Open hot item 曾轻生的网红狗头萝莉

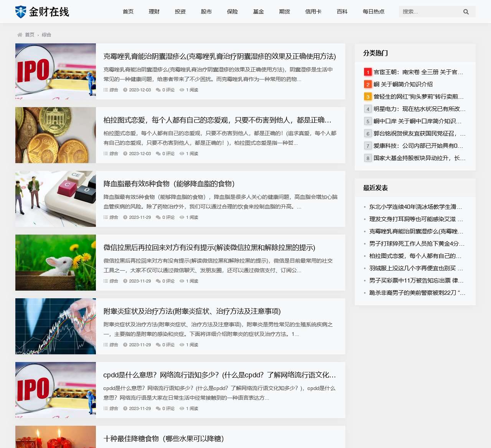(419, 97)
